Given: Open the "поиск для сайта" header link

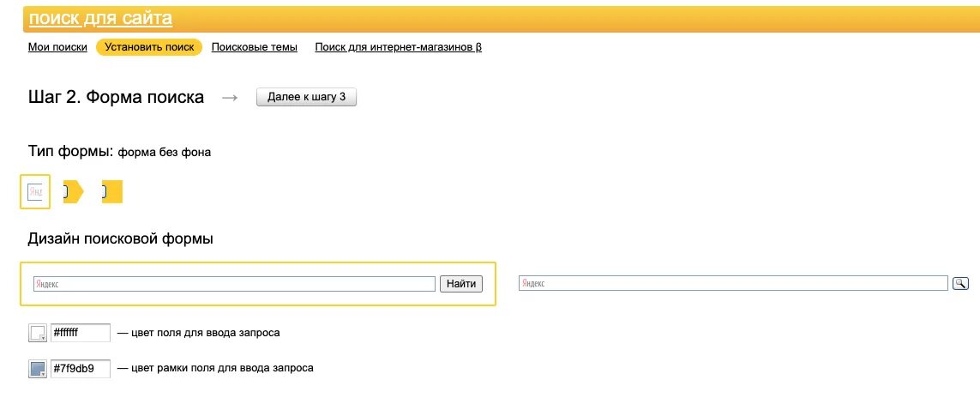Looking at the screenshot, I should (x=100, y=19).
